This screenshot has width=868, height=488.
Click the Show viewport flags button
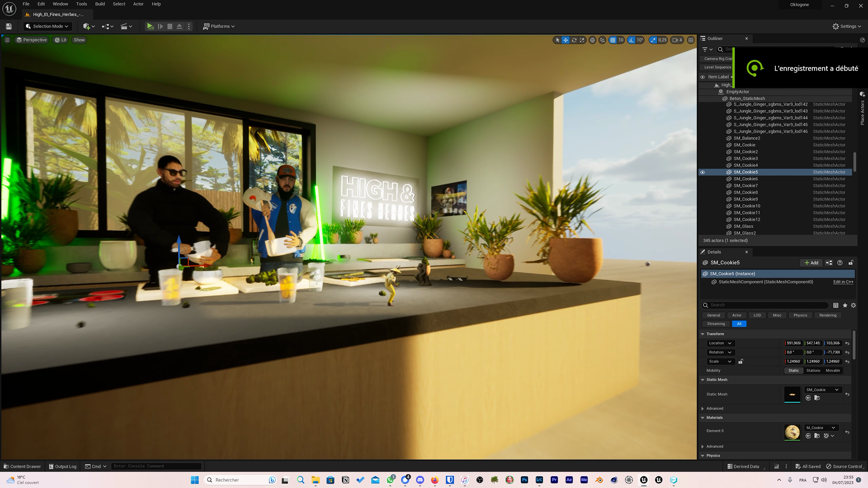coord(79,40)
